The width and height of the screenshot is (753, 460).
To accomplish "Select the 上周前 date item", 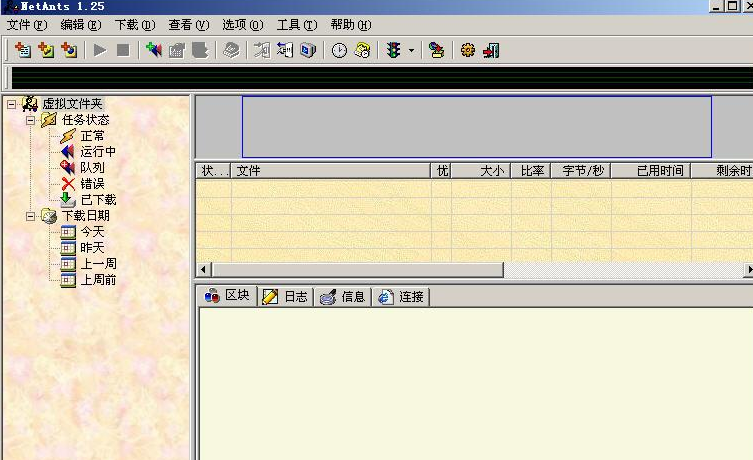I will coord(98,280).
